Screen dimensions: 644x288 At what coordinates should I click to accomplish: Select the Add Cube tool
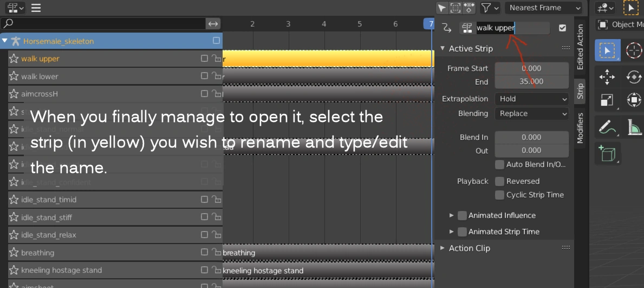coord(607,153)
